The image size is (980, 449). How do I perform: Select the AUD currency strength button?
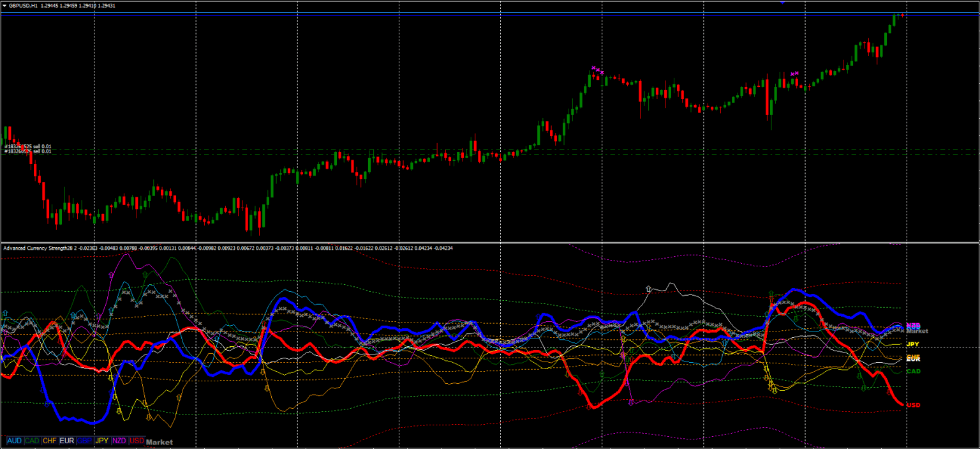(x=14, y=441)
